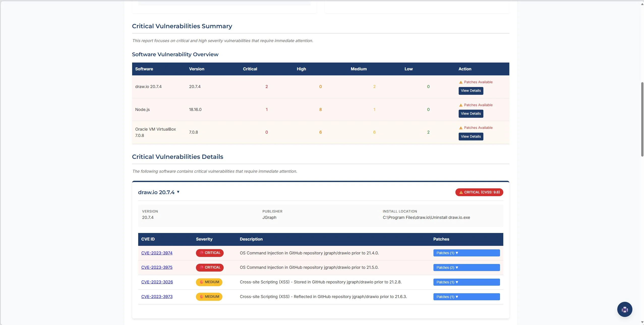Expand Patches (1) for CVE-2023-3974
Viewport: 644px width, 325px height.
(x=466, y=253)
